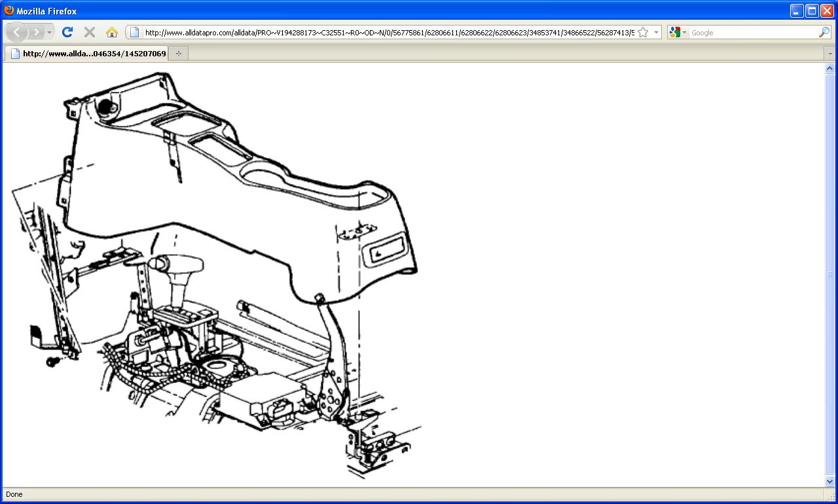Open the address bar history dropdown
Viewport: 838px width, 504px height.
(655, 32)
